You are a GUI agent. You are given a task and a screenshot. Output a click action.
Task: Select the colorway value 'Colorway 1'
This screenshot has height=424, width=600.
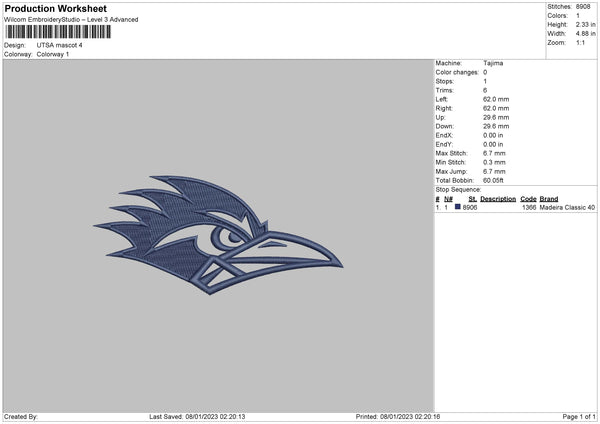tap(53, 54)
